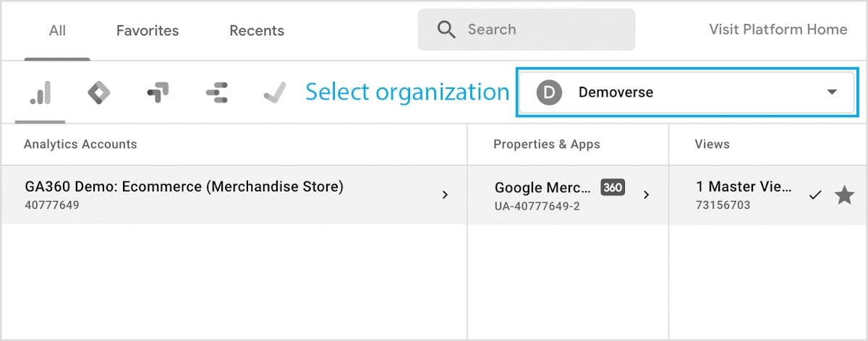Image resolution: width=868 pixels, height=341 pixels.
Task: Click the checkmark beside 1 Master View
Action: click(815, 195)
